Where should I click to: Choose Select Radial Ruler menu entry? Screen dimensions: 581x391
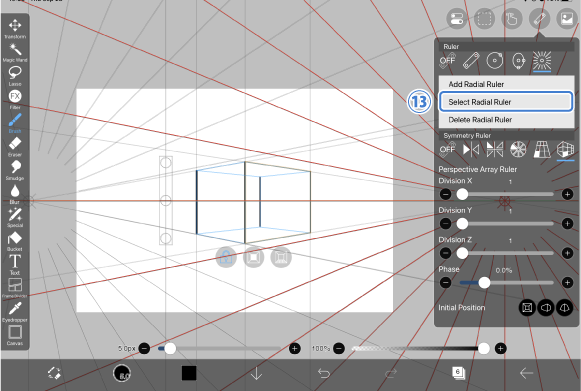[x=506, y=102]
